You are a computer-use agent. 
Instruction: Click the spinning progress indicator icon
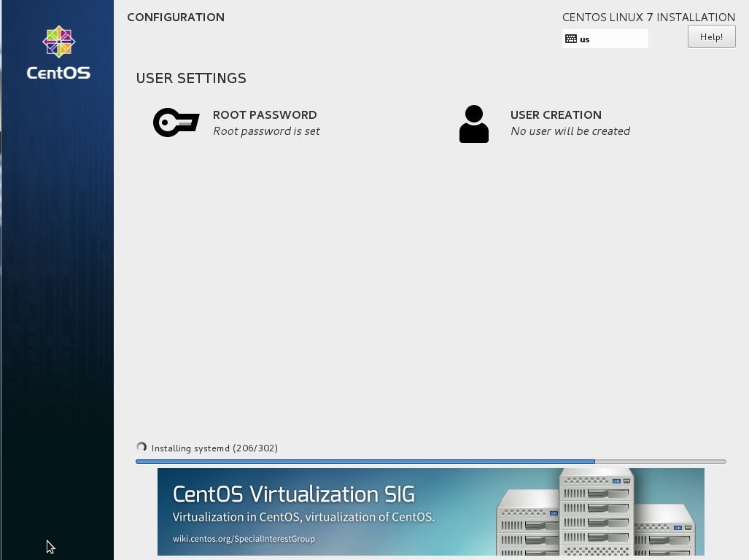(141, 446)
